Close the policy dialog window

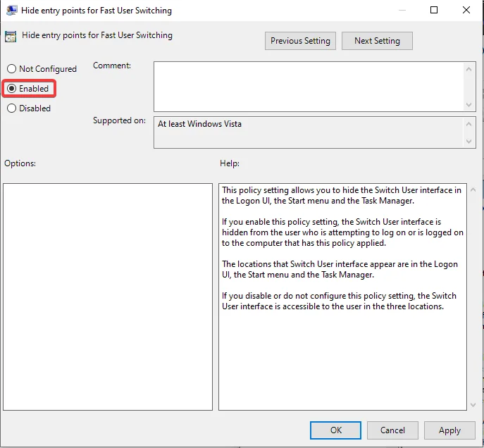tap(466, 10)
